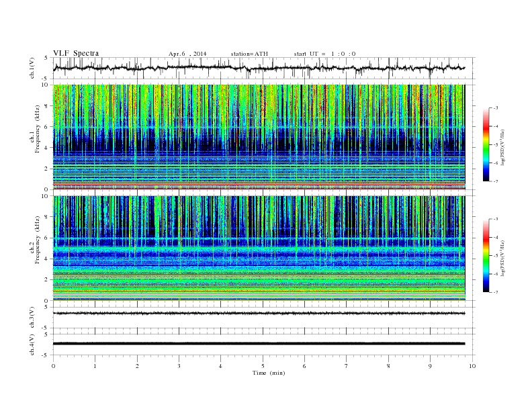Click the "2" kHz tick of ch.2 spectrogram
Image resolution: width=532 pixels, height=411 pixels.
[x=46, y=279]
